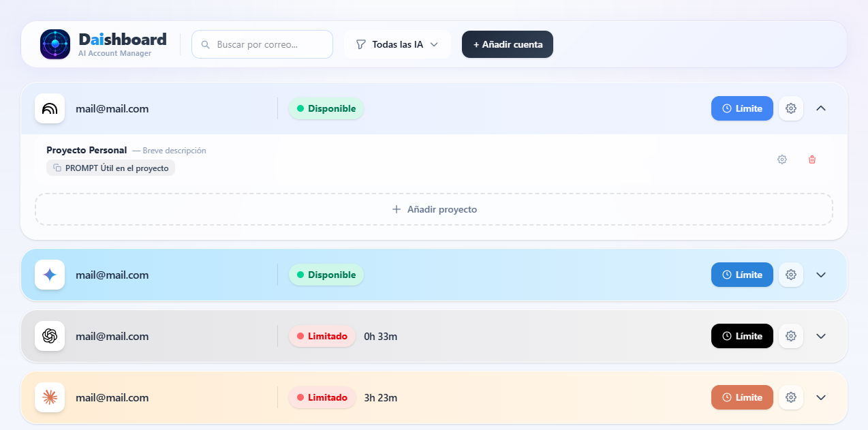The width and height of the screenshot is (868, 430).
Task: Open settings gear on the ChatGPT account row
Action: tap(791, 336)
